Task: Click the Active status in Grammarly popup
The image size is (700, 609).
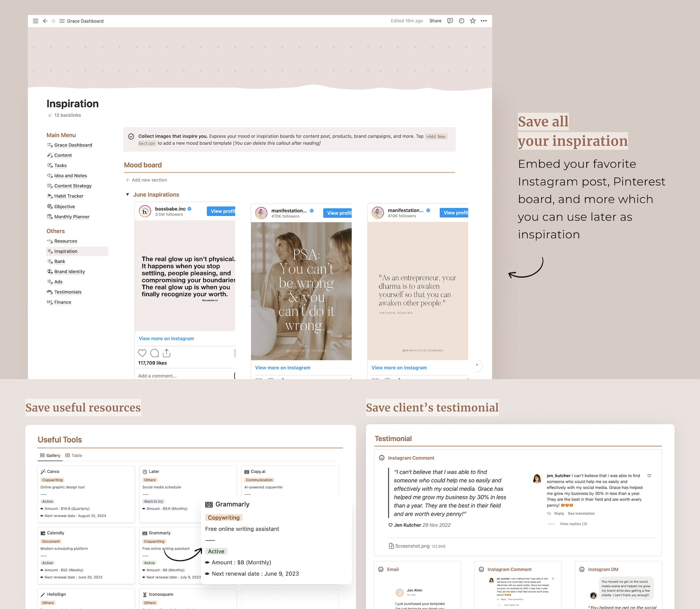Action: point(216,551)
